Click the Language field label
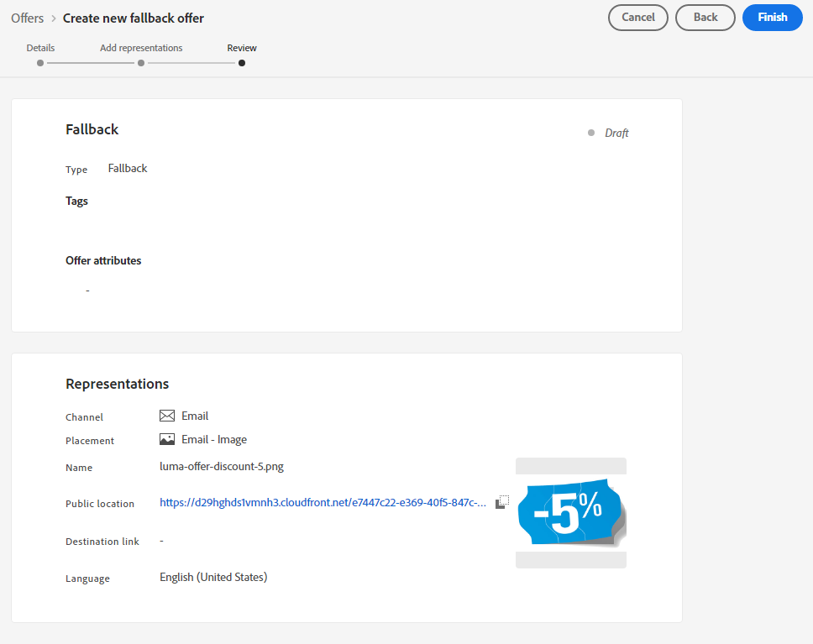This screenshot has height=644, width=813. click(x=87, y=579)
